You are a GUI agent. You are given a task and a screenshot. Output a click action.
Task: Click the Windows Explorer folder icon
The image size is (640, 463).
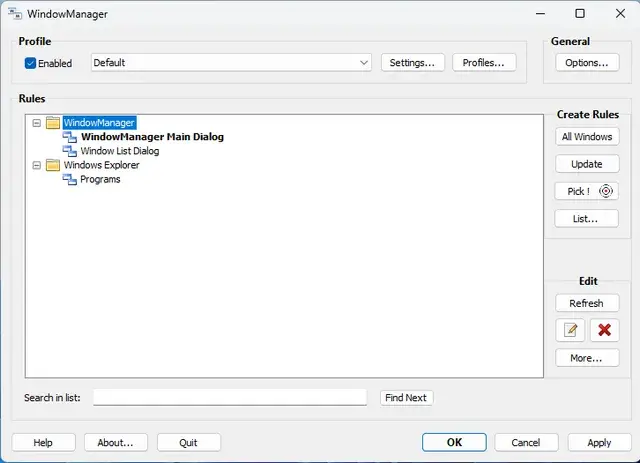[53, 165]
